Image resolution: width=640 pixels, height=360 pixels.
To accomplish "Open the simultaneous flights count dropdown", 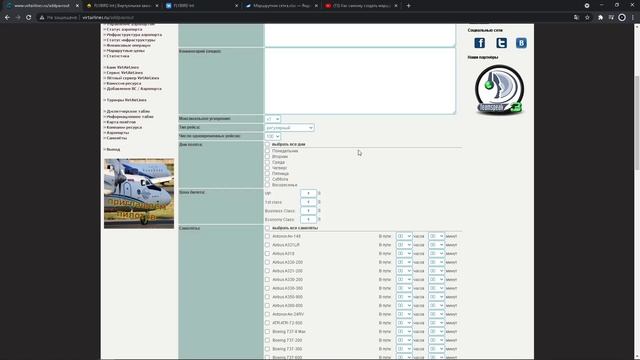I will click(x=273, y=136).
